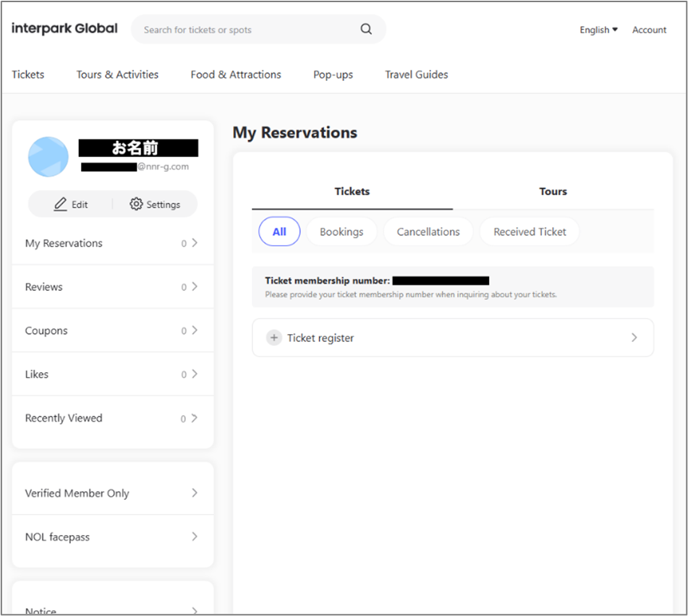Switch to the Tours tab
The width and height of the screenshot is (688, 616).
(553, 192)
